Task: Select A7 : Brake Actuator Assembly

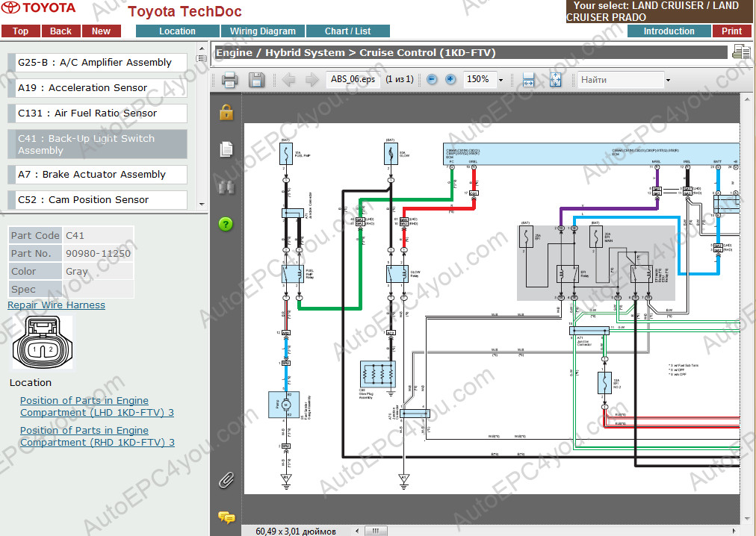Action: [98, 175]
